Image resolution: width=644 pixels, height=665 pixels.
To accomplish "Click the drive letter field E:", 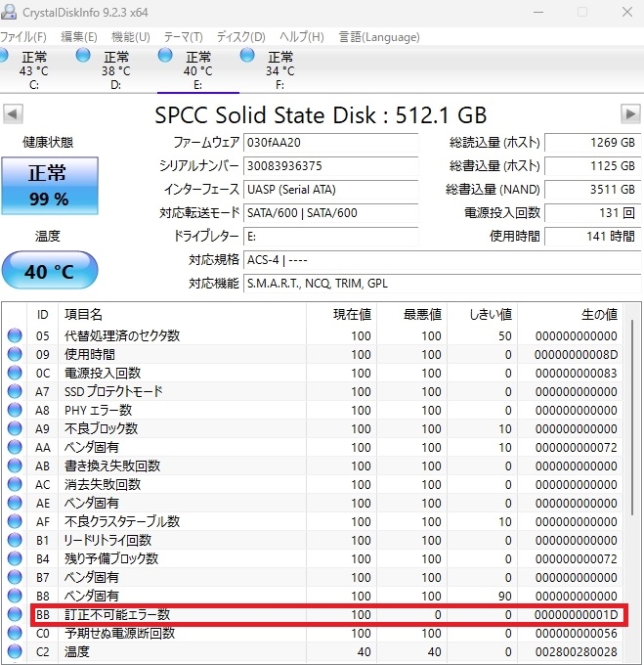I will click(331, 237).
